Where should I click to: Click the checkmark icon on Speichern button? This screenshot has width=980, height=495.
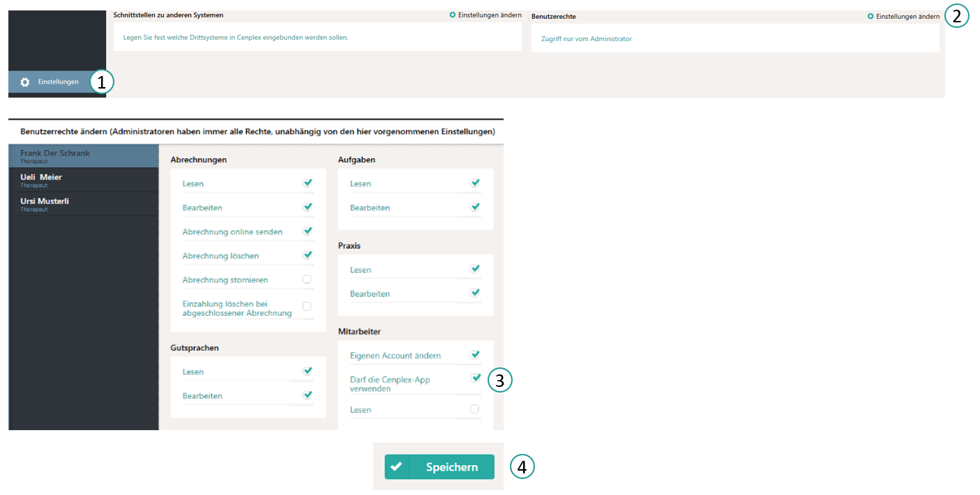tap(396, 467)
